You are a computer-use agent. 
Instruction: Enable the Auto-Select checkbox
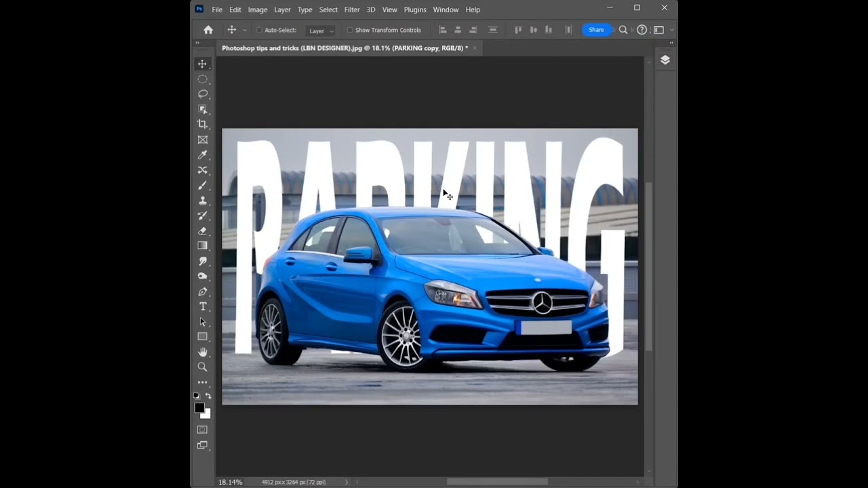[259, 30]
